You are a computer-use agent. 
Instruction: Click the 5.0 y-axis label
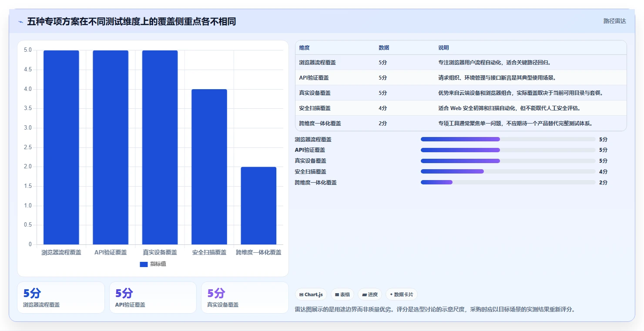coord(27,50)
